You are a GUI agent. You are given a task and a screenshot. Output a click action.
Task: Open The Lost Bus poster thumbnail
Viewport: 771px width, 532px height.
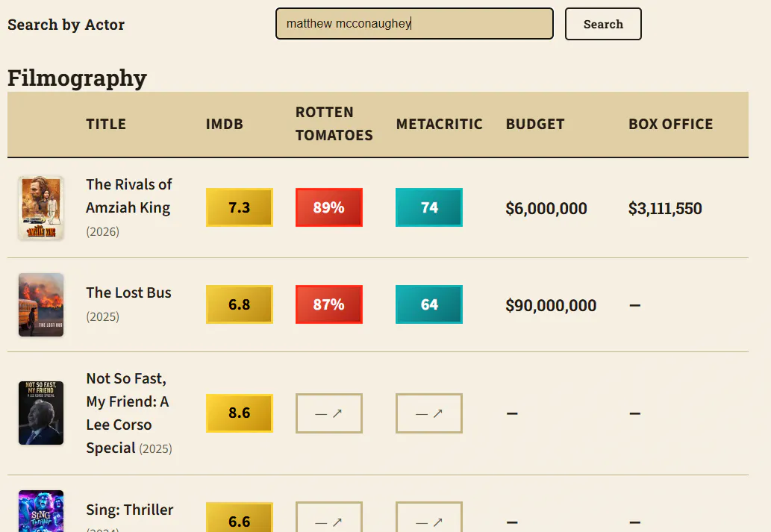click(x=41, y=305)
